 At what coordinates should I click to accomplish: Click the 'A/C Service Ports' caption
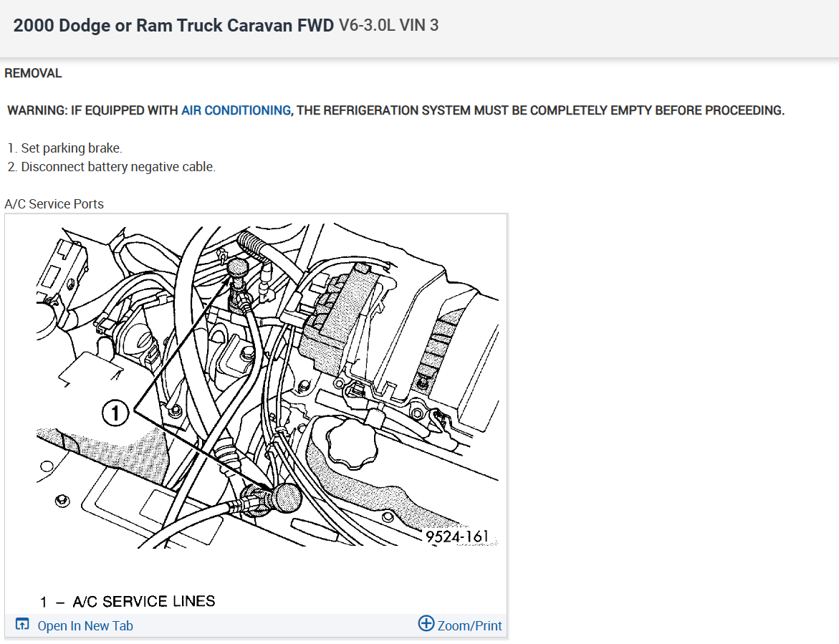point(54,203)
